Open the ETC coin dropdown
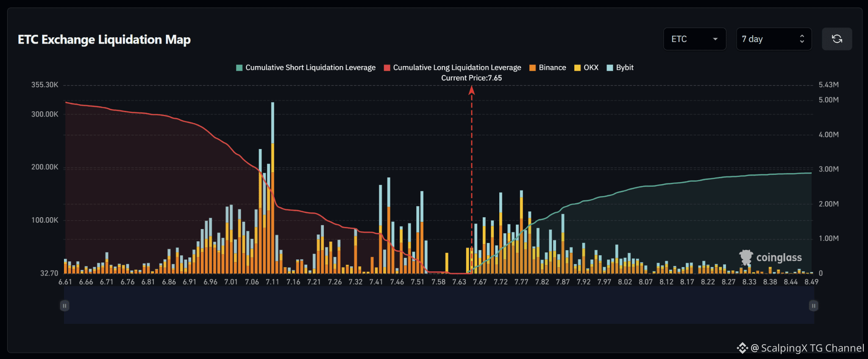The height and width of the screenshot is (359, 868). click(x=695, y=39)
